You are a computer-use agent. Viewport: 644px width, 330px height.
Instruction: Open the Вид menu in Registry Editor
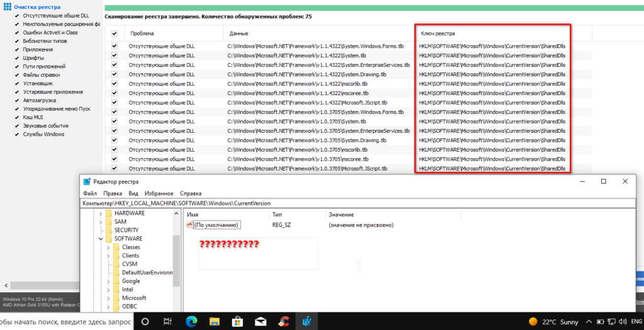133,193
